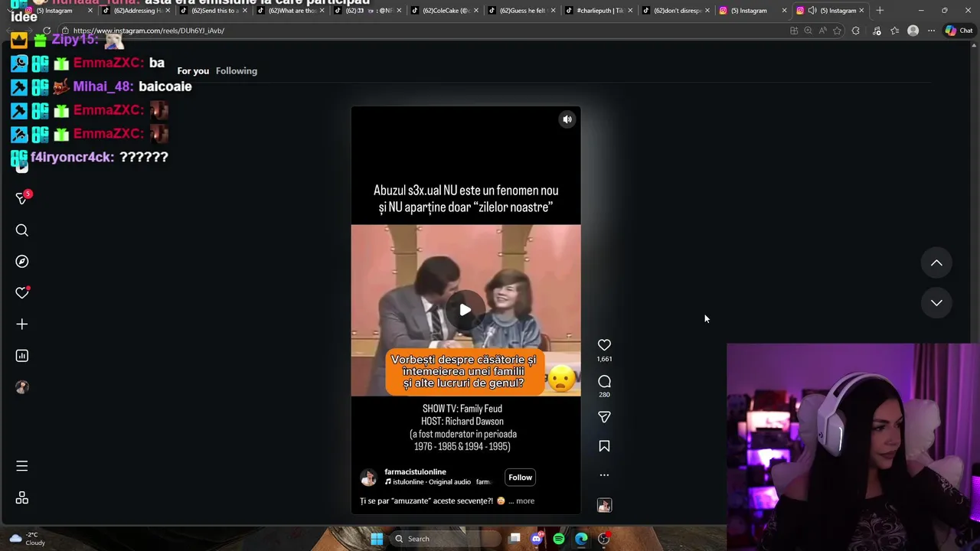Switch to For you feed tab
The image size is (980, 551).
click(193, 71)
